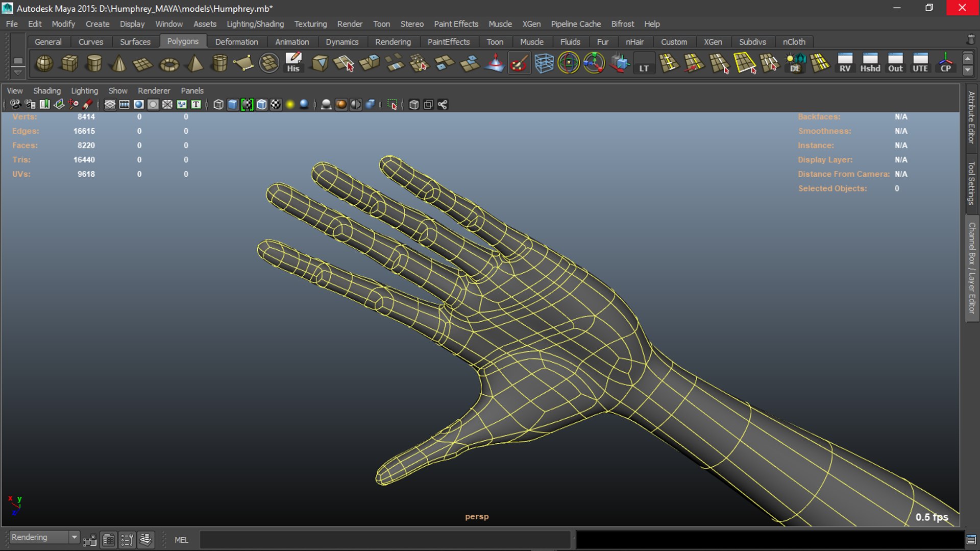Create a polygon cube from the shelf

click(x=69, y=63)
